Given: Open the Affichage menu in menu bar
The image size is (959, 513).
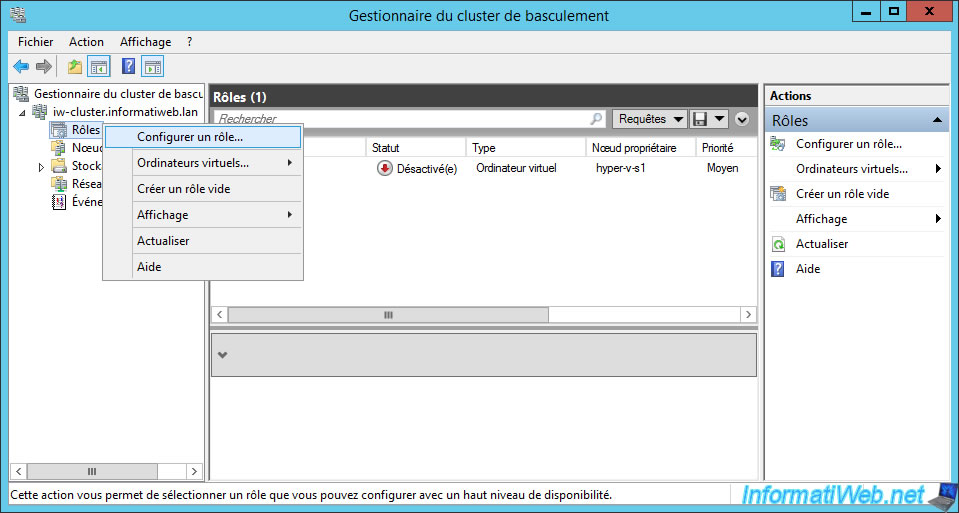Looking at the screenshot, I should pyautogui.click(x=145, y=42).
